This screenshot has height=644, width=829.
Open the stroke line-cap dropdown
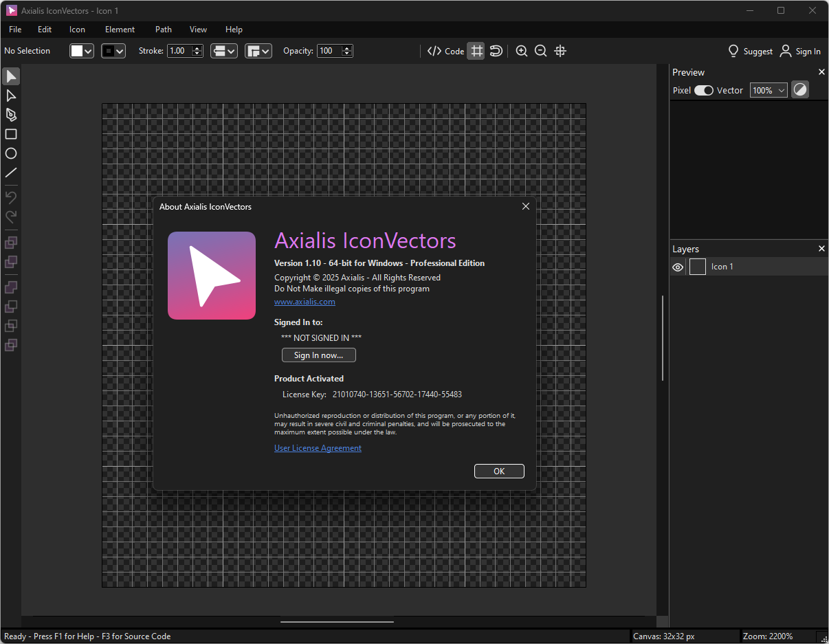(224, 51)
